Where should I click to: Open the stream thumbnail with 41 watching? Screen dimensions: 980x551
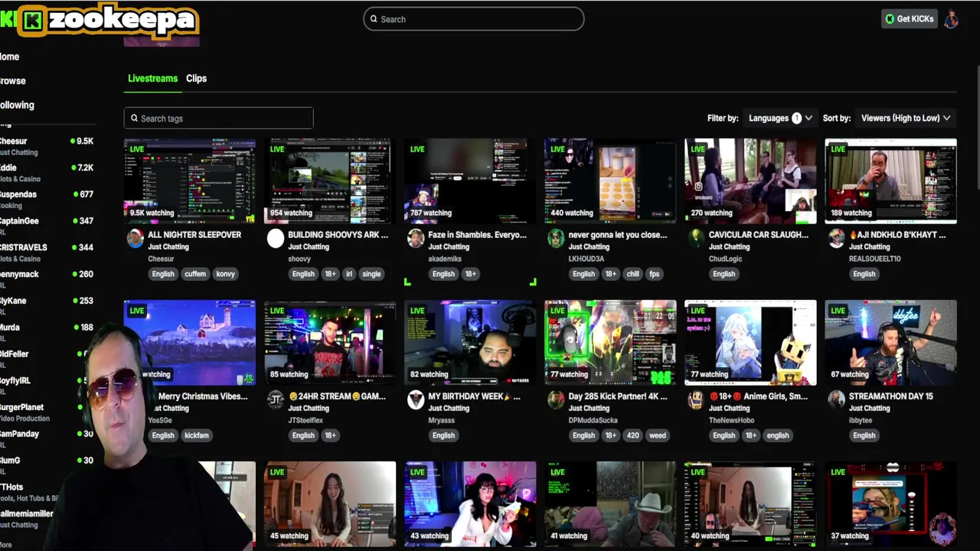coord(610,504)
